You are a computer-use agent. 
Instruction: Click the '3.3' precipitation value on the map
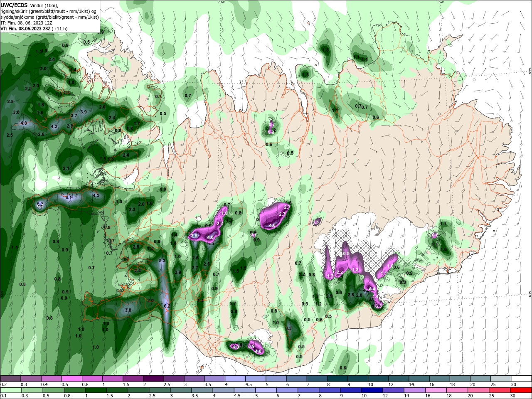tap(289, 329)
